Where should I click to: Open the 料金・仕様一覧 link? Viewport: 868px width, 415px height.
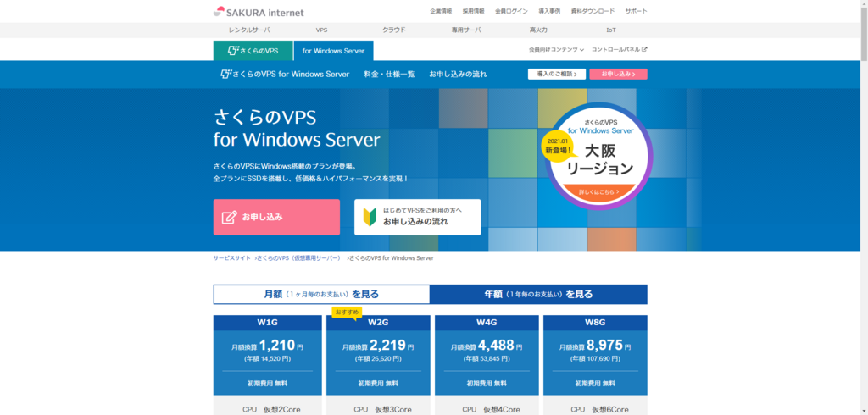tap(389, 75)
